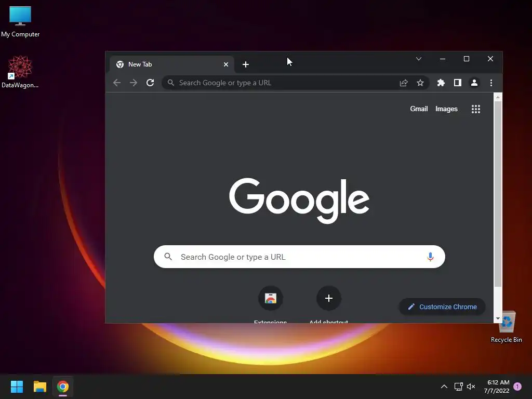Share this page via the address bar icon
532x399 pixels.
(x=403, y=83)
